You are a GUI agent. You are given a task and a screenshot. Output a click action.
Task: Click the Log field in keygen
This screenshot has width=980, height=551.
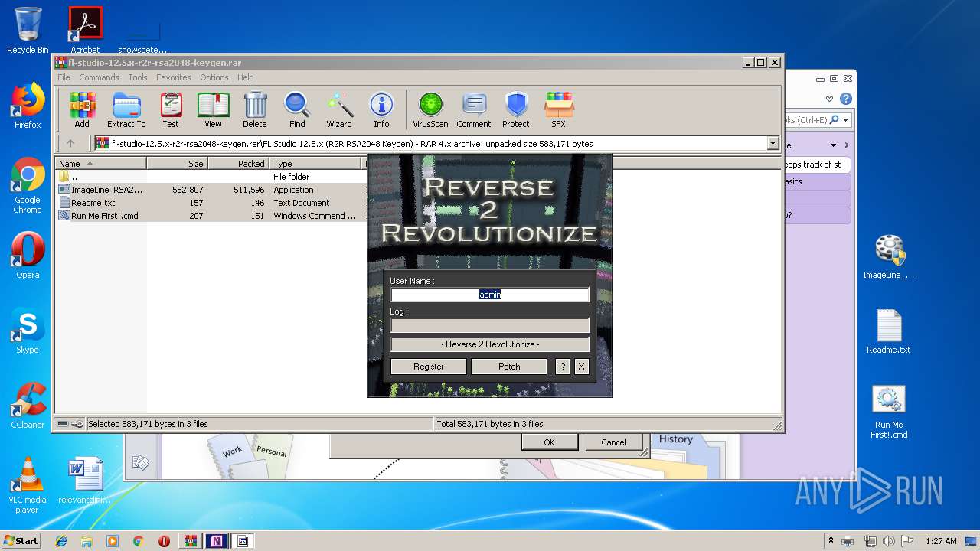tap(490, 325)
